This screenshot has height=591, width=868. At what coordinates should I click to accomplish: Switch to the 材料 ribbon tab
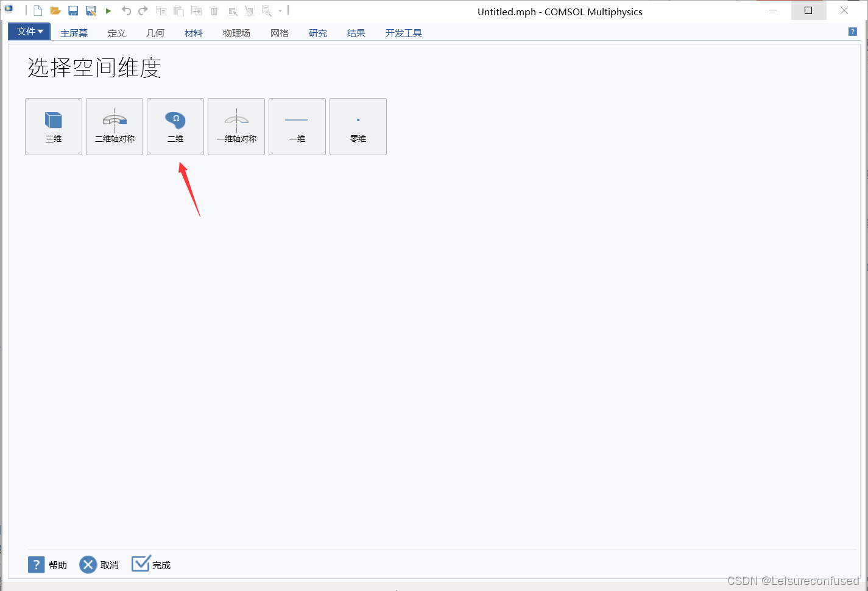tap(194, 33)
